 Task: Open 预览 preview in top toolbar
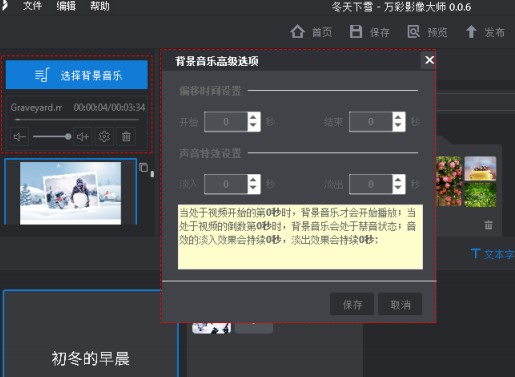tap(427, 32)
